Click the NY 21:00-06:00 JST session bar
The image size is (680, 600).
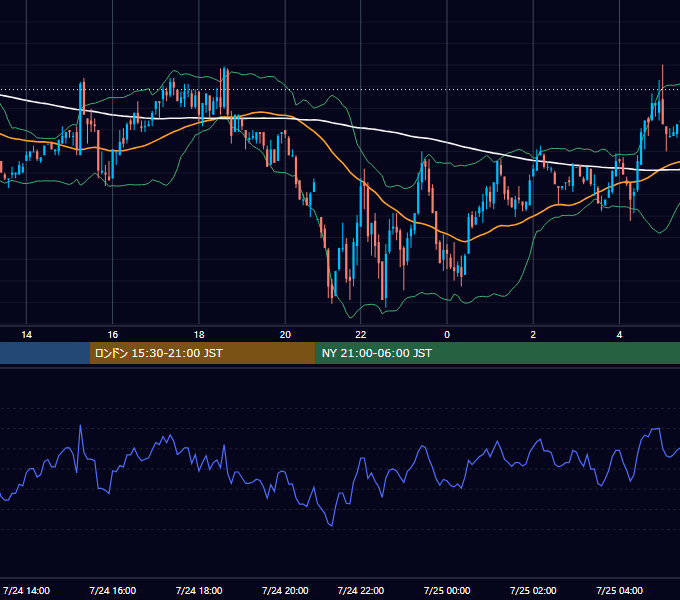tap(497, 353)
